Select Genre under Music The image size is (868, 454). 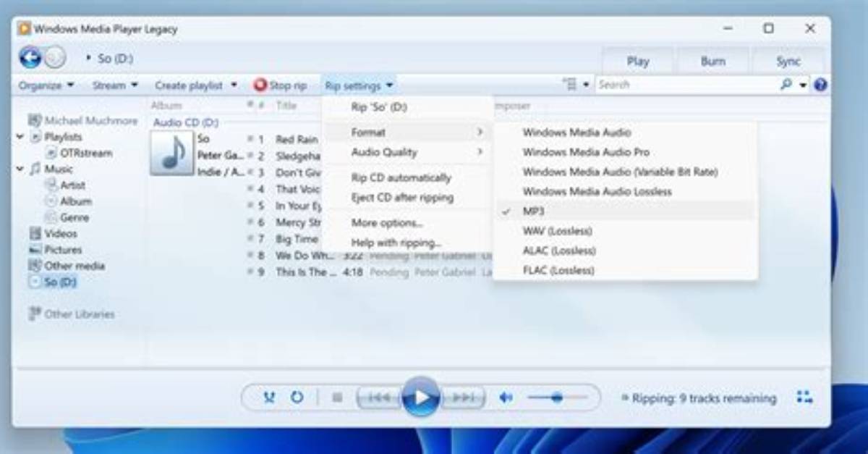[67, 217]
